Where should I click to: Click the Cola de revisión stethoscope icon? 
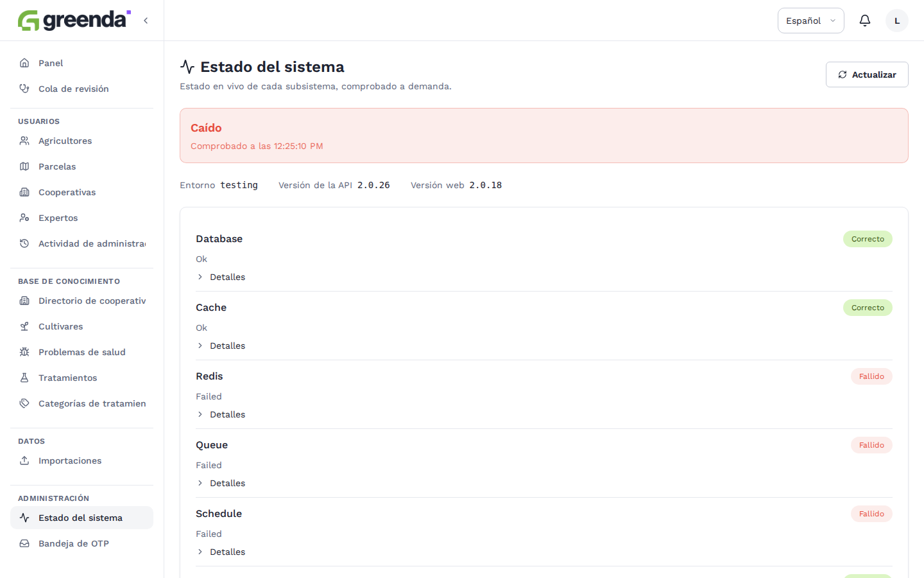pyautogui.click(x=24, y=89)
